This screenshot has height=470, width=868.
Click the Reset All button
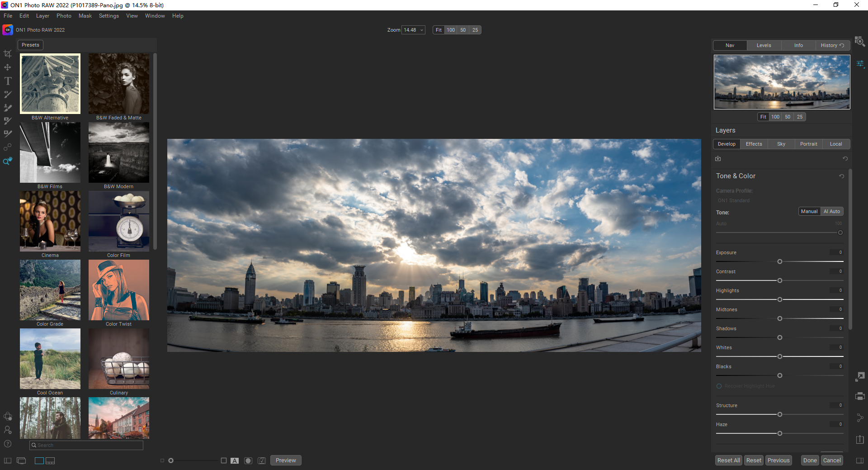(728, 460)
